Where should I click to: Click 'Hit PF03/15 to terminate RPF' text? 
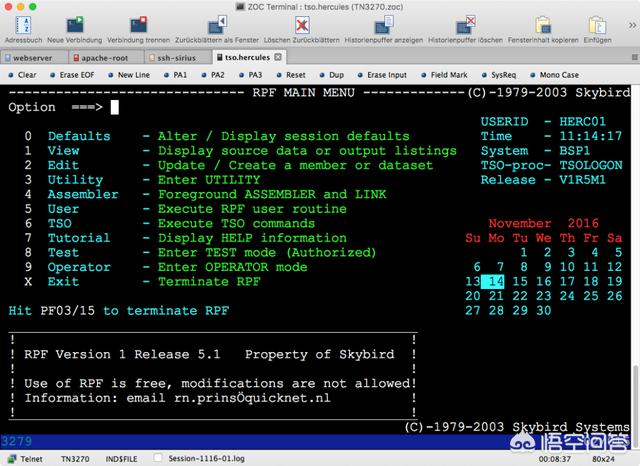[x=118, y=311]
